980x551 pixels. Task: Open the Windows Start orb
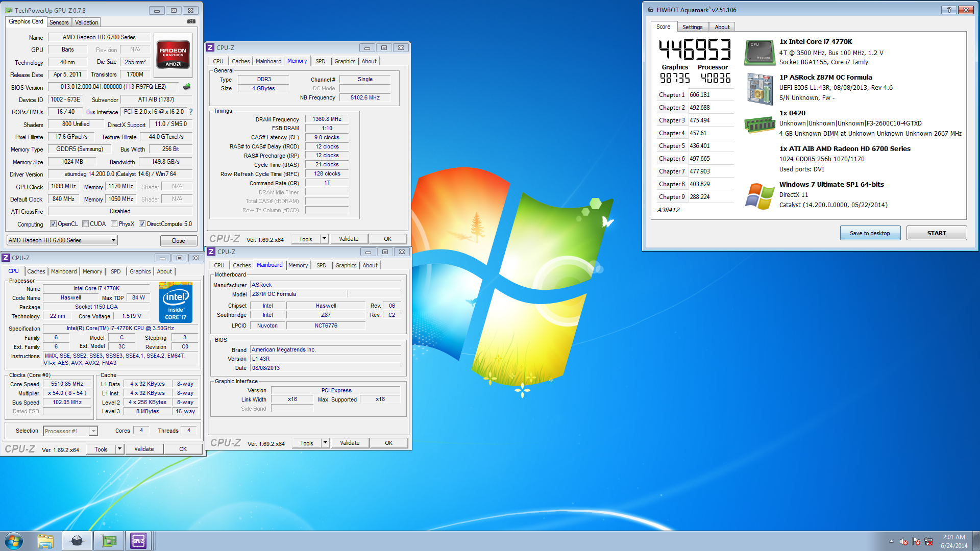click(x=14, y=541)
